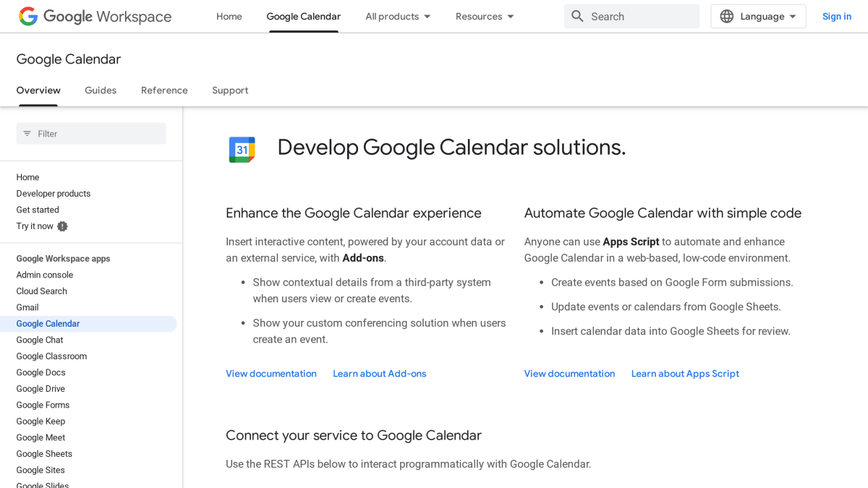Click Show contextual details from third-party bullet
This screenshot has height=488, width=868.
point(372,291)
